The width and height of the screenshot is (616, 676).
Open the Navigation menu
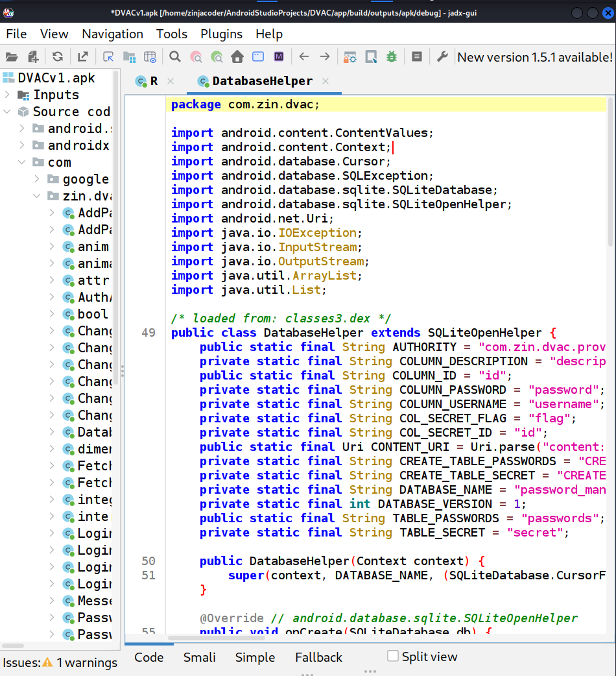tap(112, 34)
